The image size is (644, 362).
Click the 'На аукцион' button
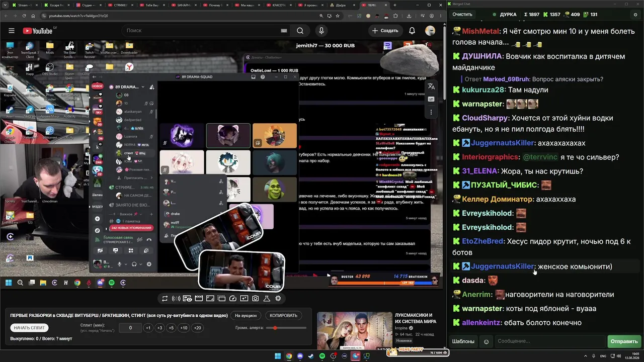(x=246, y=316)
